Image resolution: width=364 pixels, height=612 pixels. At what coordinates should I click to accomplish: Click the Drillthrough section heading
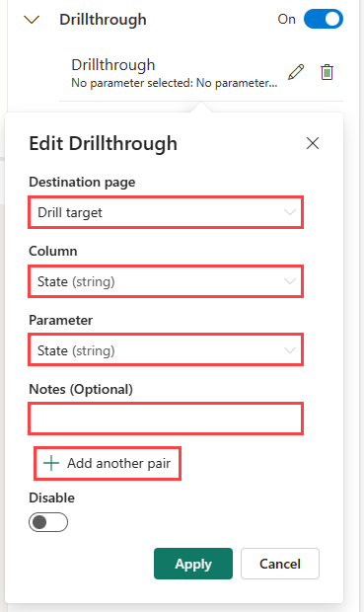[103, 20]
